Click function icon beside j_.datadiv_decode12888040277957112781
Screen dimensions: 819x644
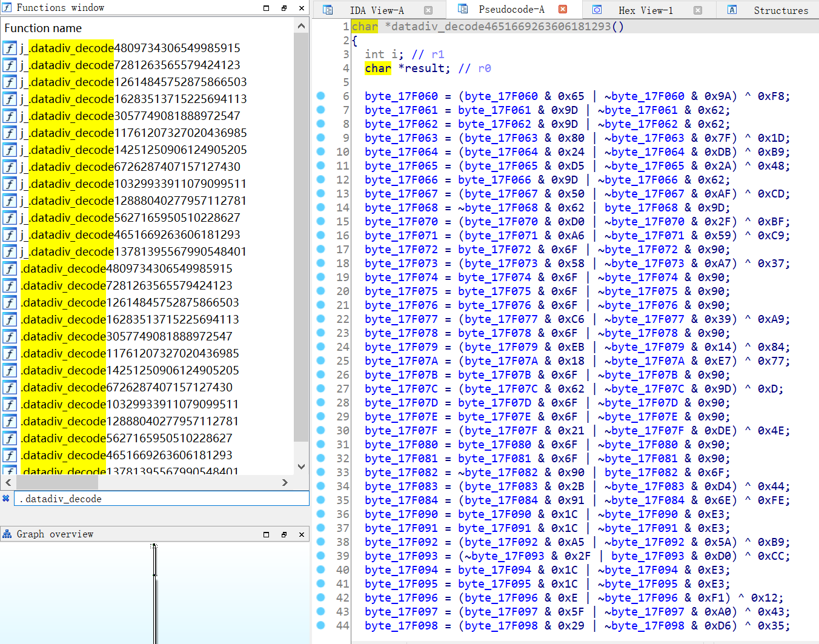click(x=10, y=201)
